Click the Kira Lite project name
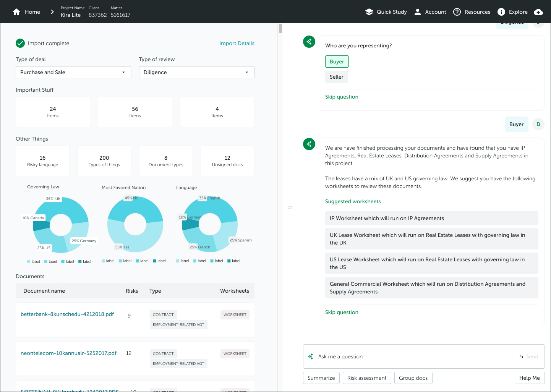This screenshot has height=392, width=551. click(71, 15)
